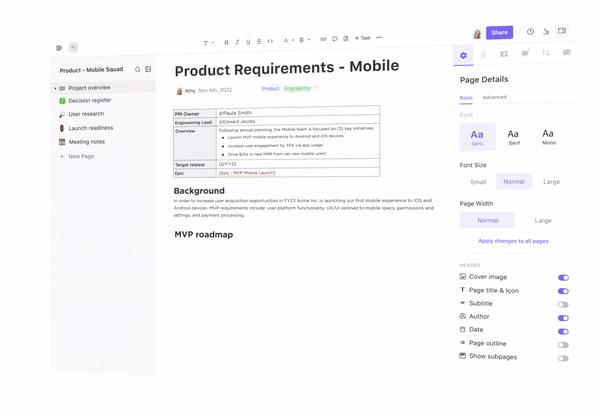
Task: Enable the Subtitle switch
Action: tap(563, 305)
